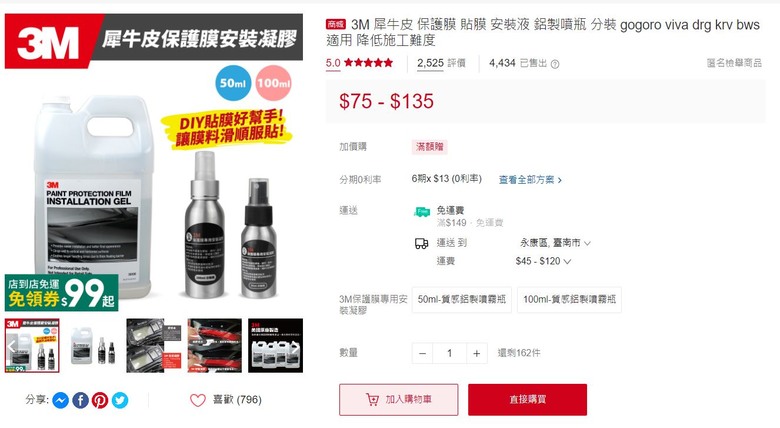Viewport: 780px width, 428px height.
Task: Decrease quantity with minus button
Action: coord(422,353)
